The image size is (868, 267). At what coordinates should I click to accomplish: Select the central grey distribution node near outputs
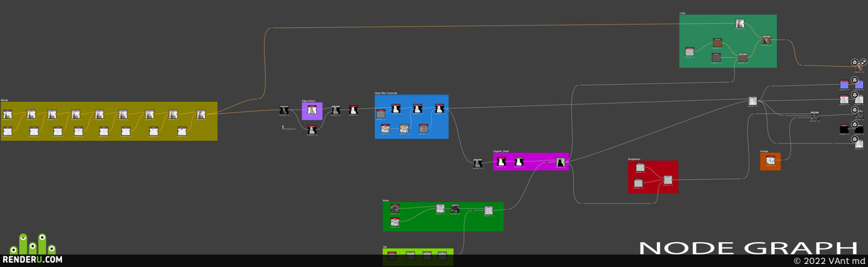(x=752, y=101)
